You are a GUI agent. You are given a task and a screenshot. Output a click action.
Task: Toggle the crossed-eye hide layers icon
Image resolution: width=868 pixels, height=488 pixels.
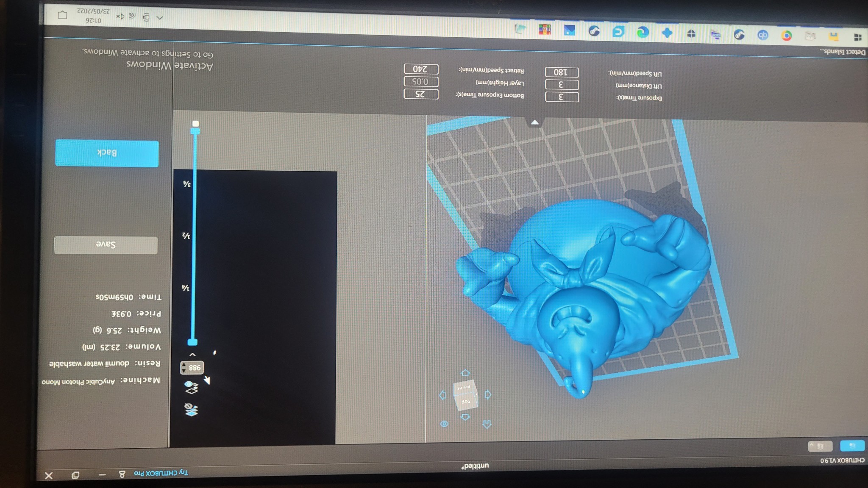coord(191,410)
